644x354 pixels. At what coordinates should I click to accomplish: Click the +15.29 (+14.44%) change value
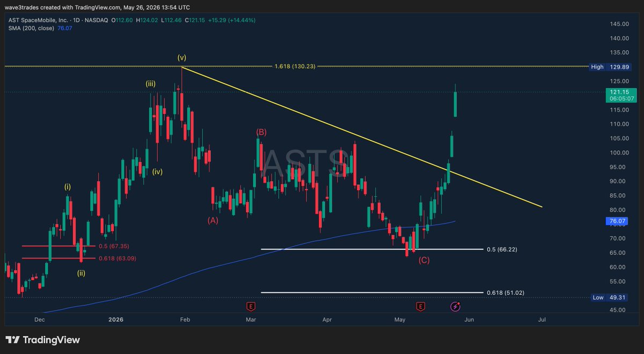pos(233,20)
